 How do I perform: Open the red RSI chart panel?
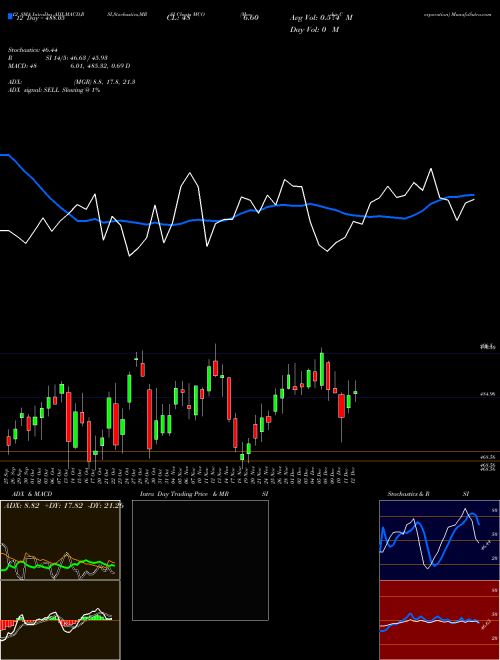(439, 620)
